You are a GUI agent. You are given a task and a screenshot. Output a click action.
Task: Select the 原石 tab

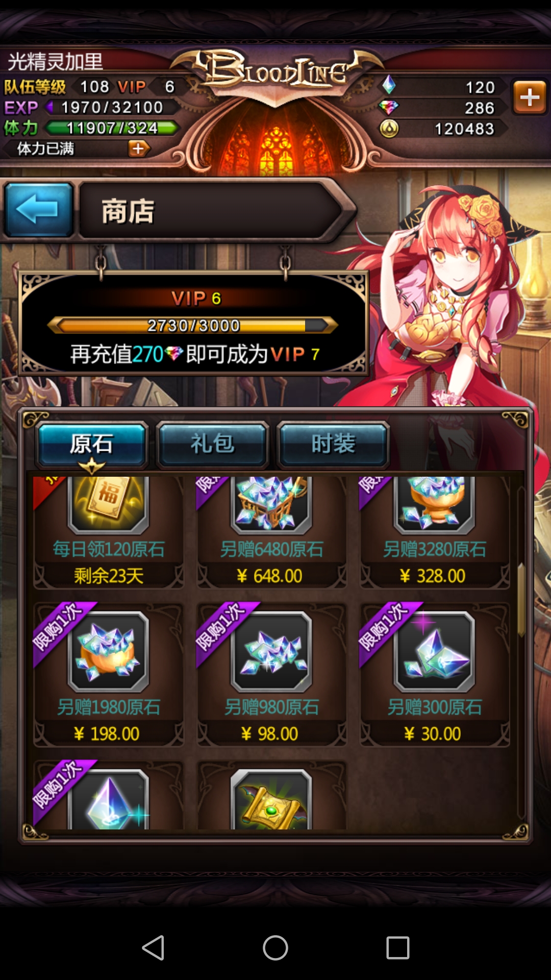pos(92,444)
